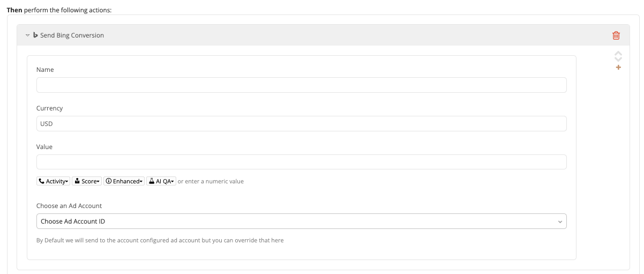
Task: Click the Value field label
Action: 44,147
